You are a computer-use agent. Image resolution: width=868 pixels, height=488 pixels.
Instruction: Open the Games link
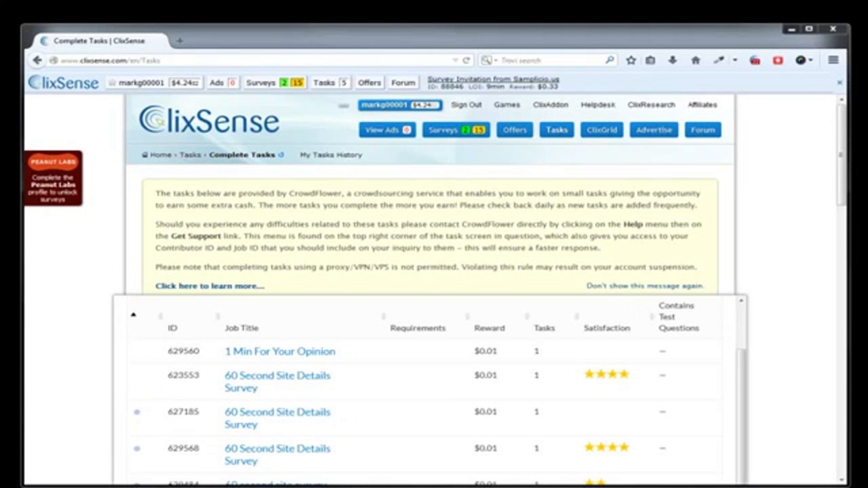click(x=507, y=105)
